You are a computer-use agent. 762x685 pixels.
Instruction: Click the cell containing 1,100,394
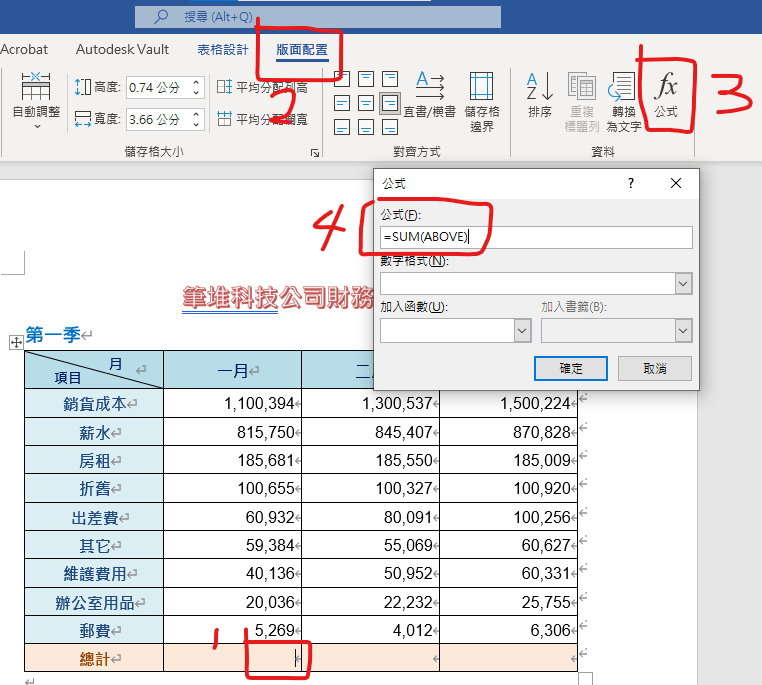pos(232,403)
